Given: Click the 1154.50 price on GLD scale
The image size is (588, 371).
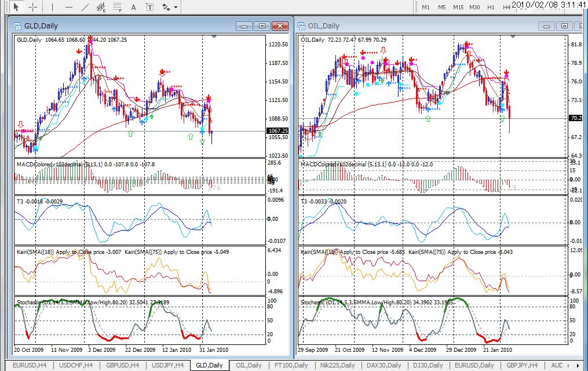Looking at the screenshot, I should tap(278, 81).
